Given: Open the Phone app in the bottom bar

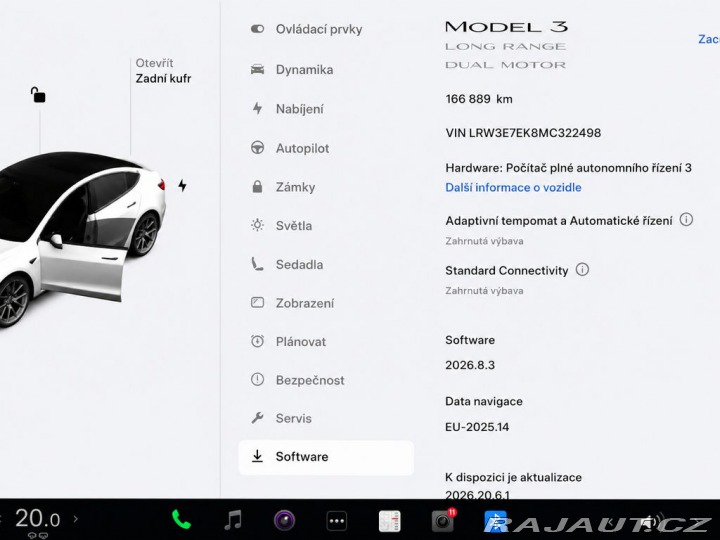Looking at the screenshot, I should pyautogui.click(x=181, y=520).
